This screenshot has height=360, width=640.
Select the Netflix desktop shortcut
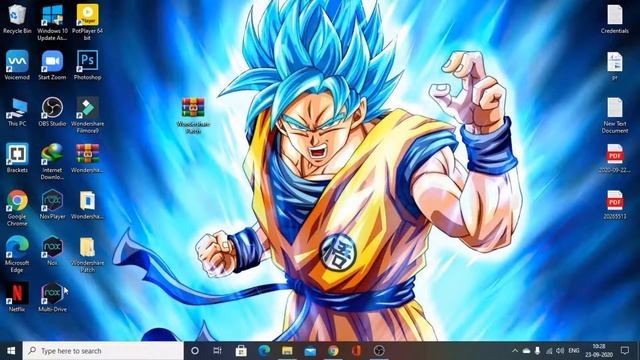17,297
